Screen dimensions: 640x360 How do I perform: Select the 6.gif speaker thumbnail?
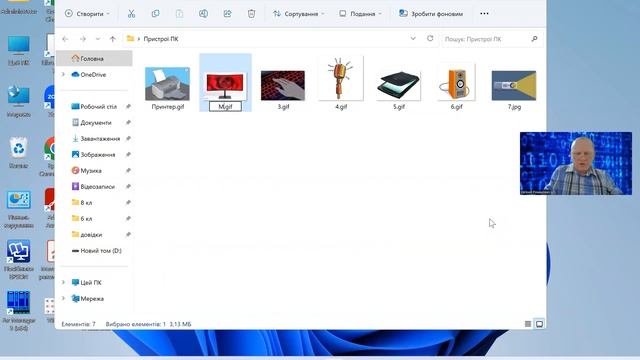456,83
